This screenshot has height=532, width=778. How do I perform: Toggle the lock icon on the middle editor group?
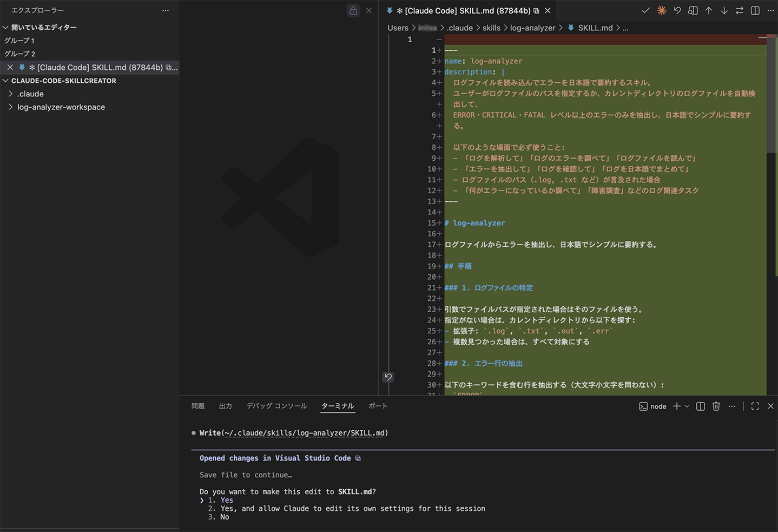[x=353, y=10]
